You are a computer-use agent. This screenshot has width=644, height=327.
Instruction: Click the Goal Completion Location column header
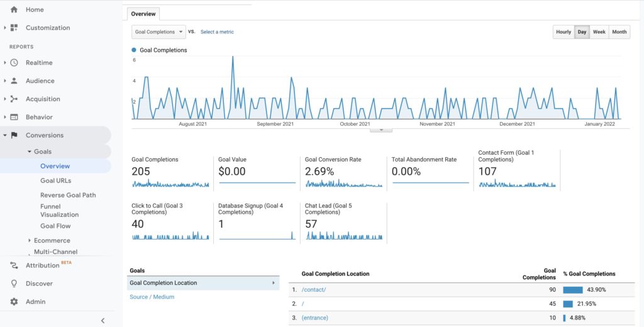pos(335,274)
